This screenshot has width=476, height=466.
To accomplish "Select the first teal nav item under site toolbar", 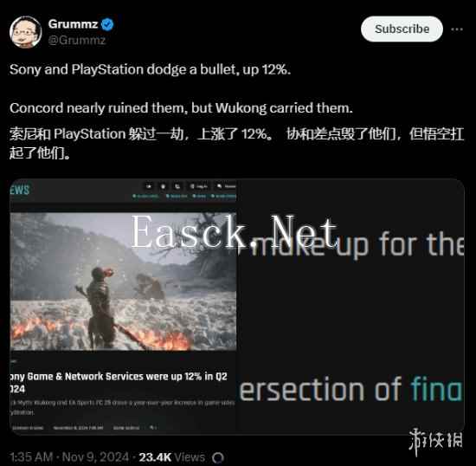I will (x=145, y=197).
